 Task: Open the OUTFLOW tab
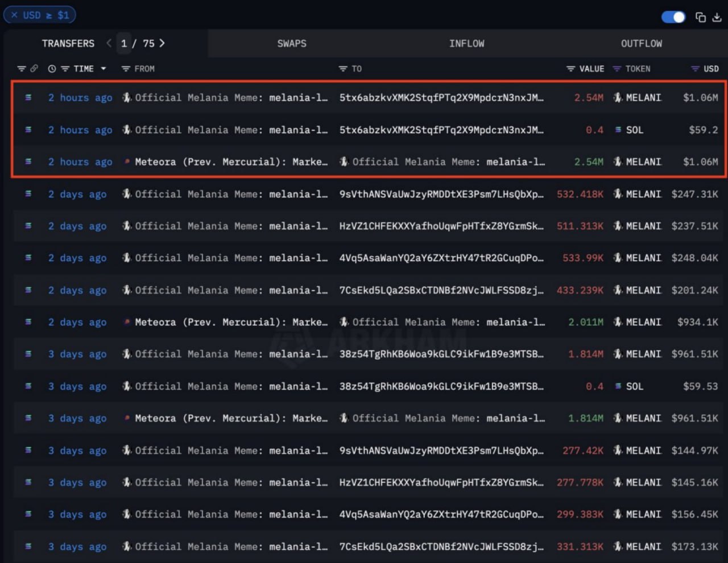[642, 43]
